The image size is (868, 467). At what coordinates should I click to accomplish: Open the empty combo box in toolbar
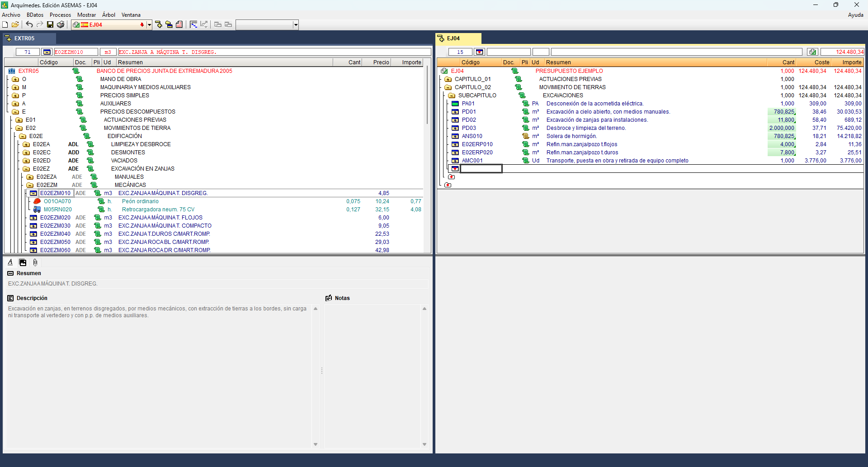coord(296,25)
